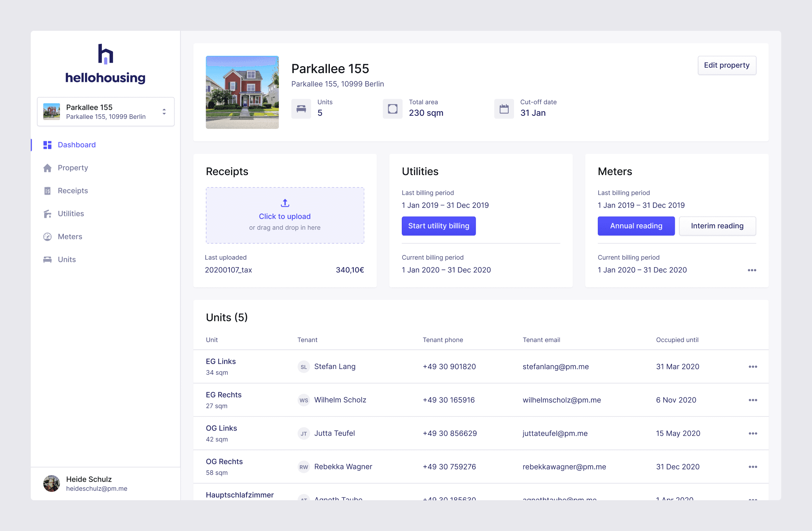
Task: Select the Meters gauge icon
Action: click(x=47, y=237)
